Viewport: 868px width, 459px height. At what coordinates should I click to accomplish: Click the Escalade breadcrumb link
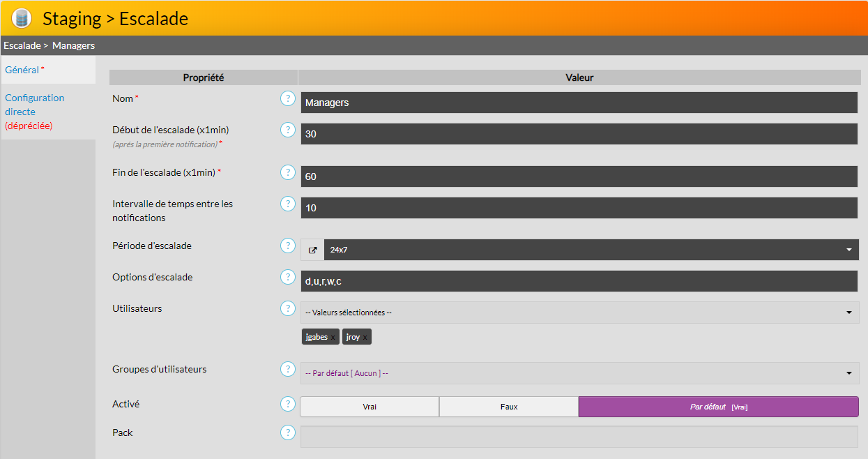[x=22, y=45]
